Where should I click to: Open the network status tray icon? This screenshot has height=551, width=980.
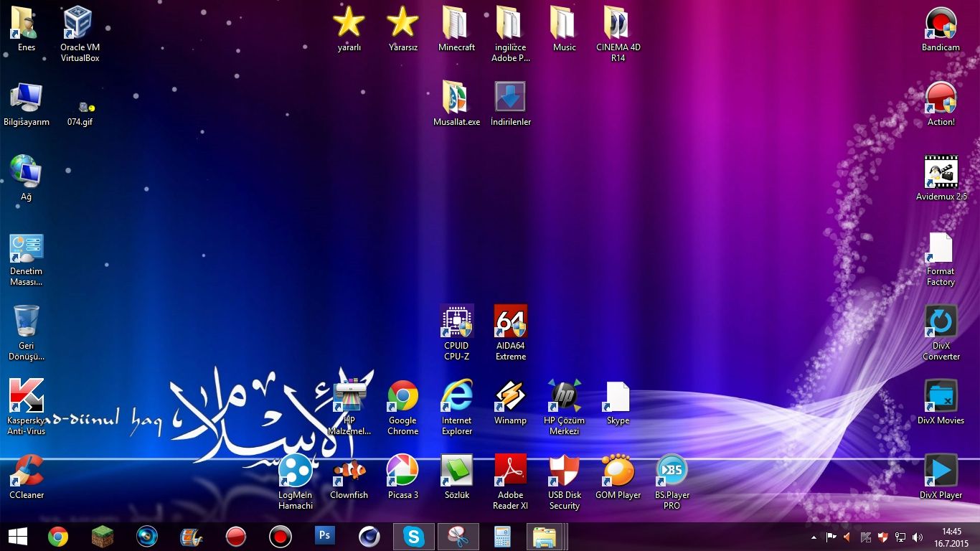[x=900, y=537]
